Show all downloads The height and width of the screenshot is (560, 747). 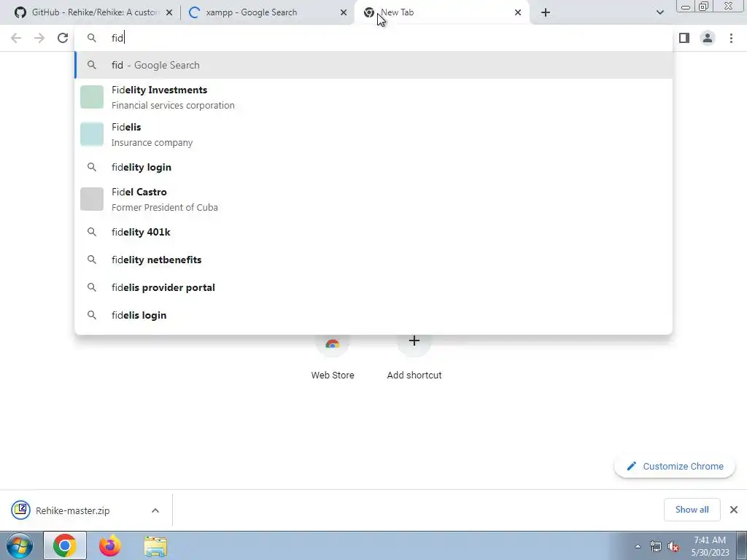(692, 510)
